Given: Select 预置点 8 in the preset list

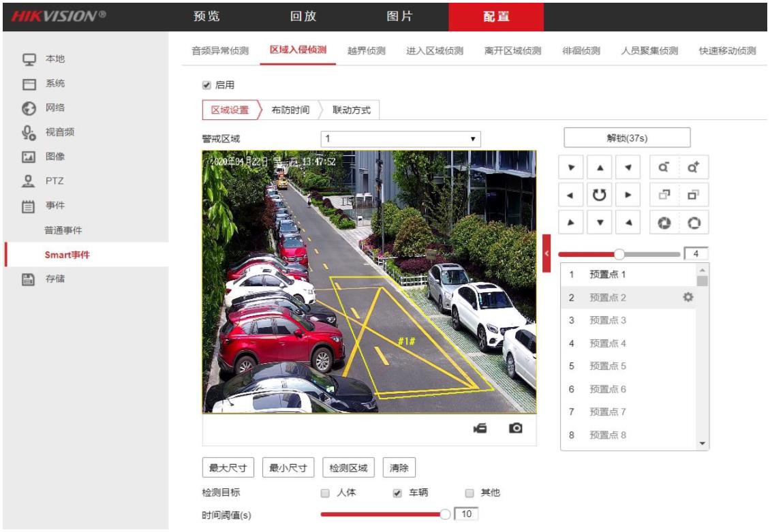Looking at the screenshot, I should [x=628, y=435].
